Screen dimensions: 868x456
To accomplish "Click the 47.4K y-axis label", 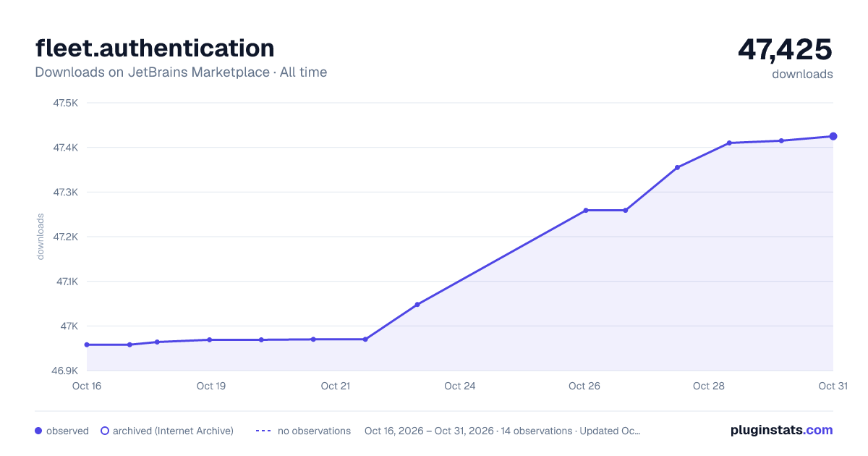I will 65,148.
